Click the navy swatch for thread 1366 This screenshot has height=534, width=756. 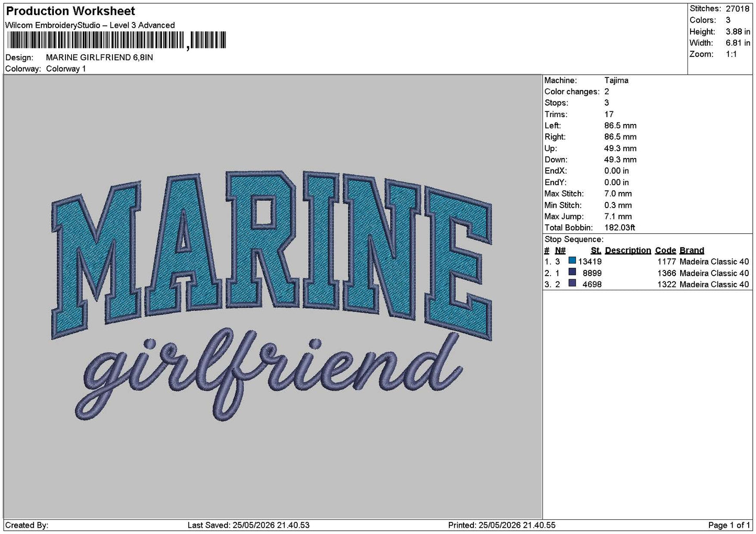[572, 272]
